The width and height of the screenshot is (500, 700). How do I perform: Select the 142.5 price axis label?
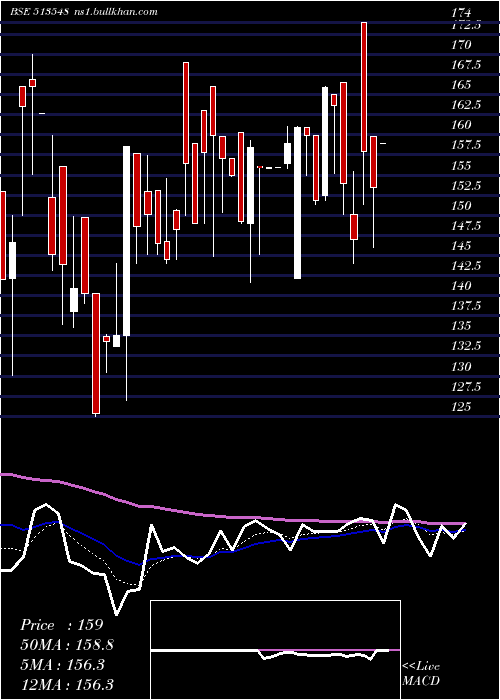pyautogui.click(x=466, y=266)
